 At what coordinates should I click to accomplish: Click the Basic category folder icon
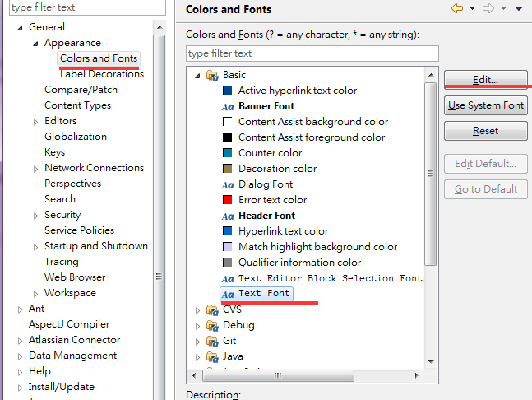coord(212,75)
